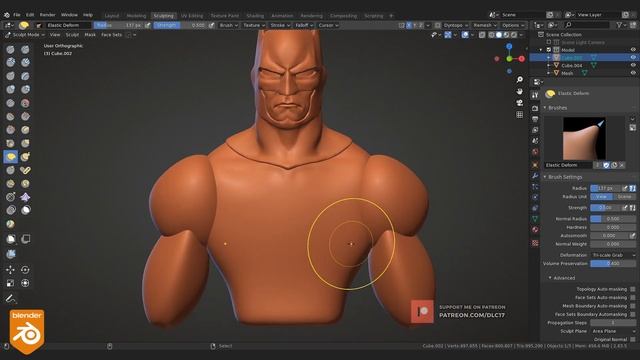
Task: Adjust the Strength slider in Brush Settings
Action: tap(606, 208)
